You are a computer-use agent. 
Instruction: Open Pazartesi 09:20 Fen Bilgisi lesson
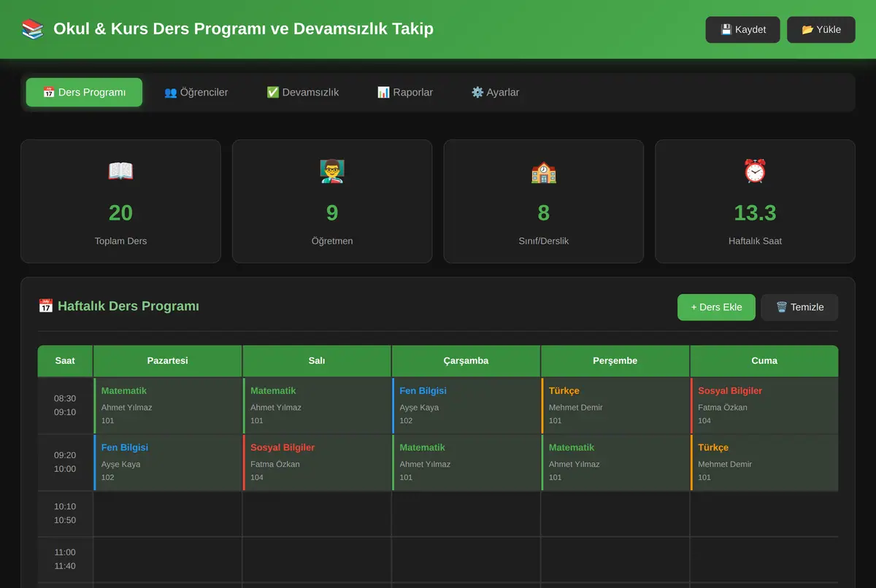(168, 463)
